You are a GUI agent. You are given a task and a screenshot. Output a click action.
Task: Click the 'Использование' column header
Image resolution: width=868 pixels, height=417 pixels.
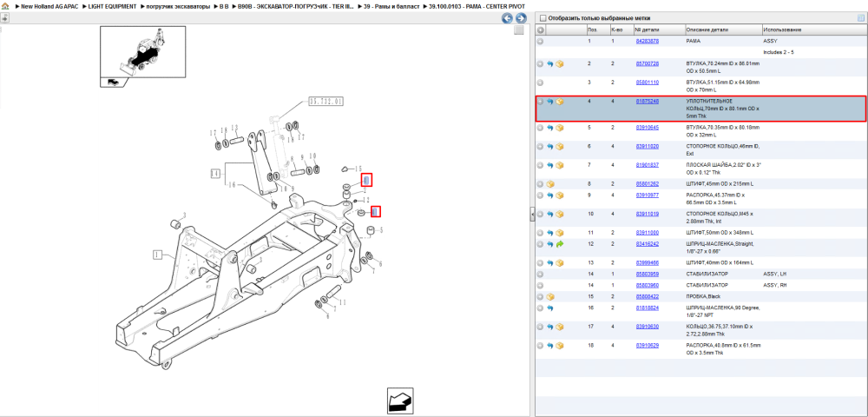(814, 30)
